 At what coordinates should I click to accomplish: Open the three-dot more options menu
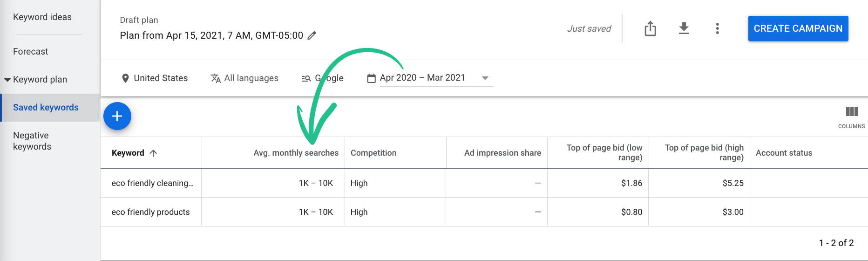coord(717,28)
